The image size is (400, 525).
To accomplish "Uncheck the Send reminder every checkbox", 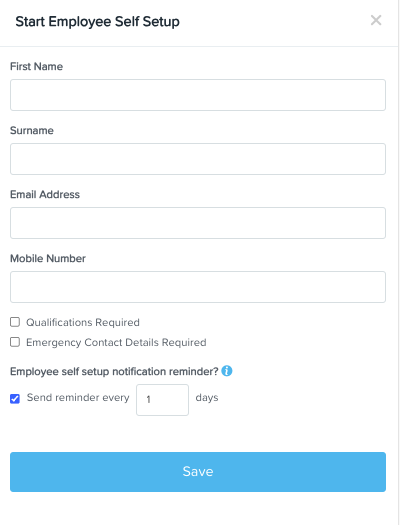I will coord(15,398).
